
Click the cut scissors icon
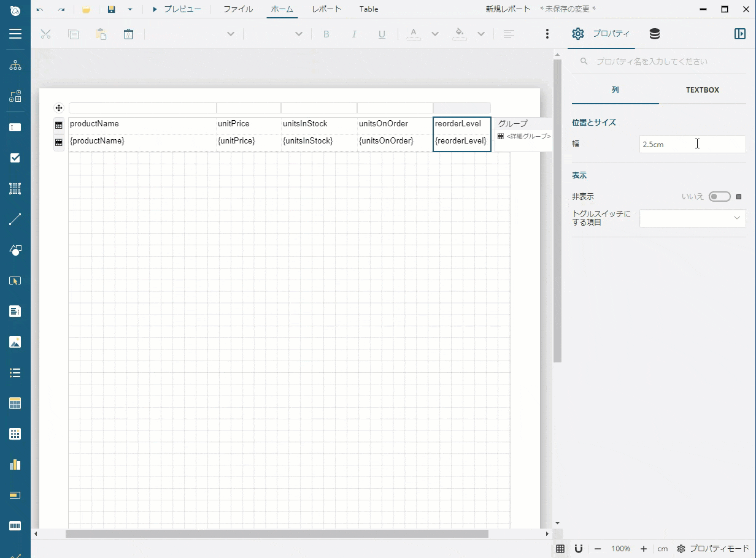(x=45, y=34)
